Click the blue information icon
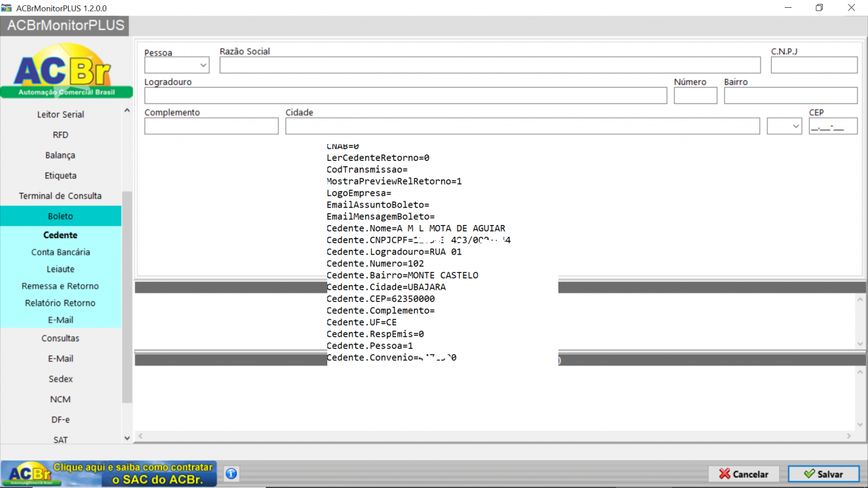This screenshot has width=868, height=488. (x=231, y=474)
